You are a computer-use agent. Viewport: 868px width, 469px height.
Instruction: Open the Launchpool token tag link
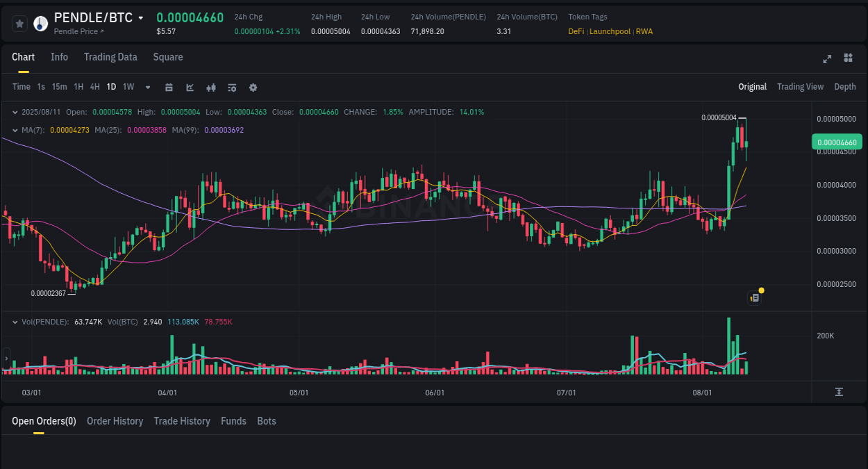(610, 31)
